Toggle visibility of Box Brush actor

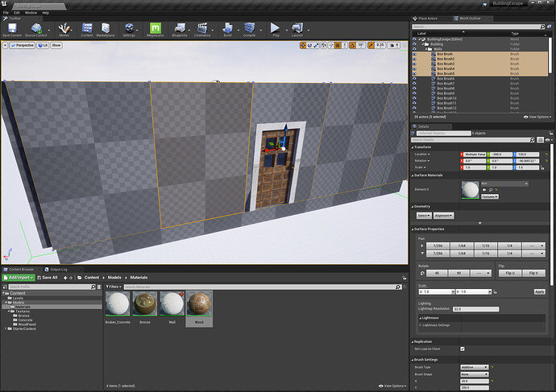414,54
